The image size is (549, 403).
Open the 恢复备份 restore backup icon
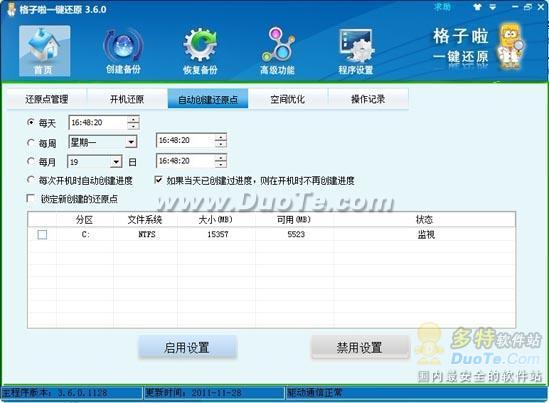click(200, 51)
